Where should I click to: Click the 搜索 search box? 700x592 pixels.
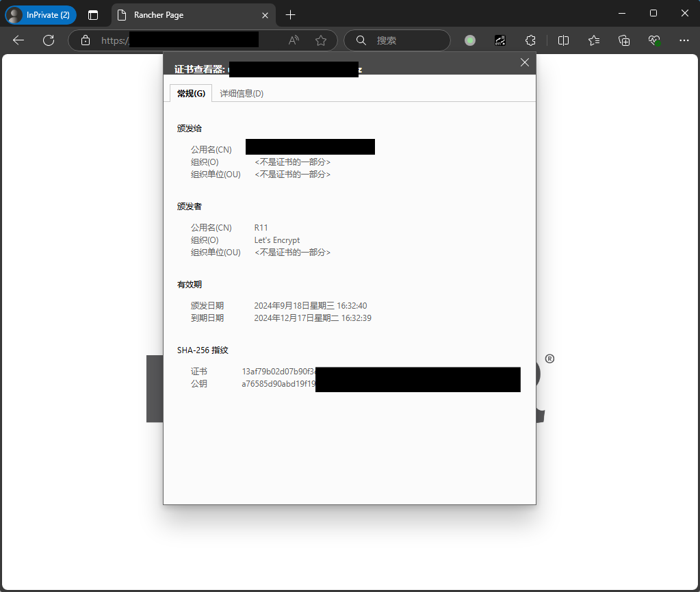(398, 40)
